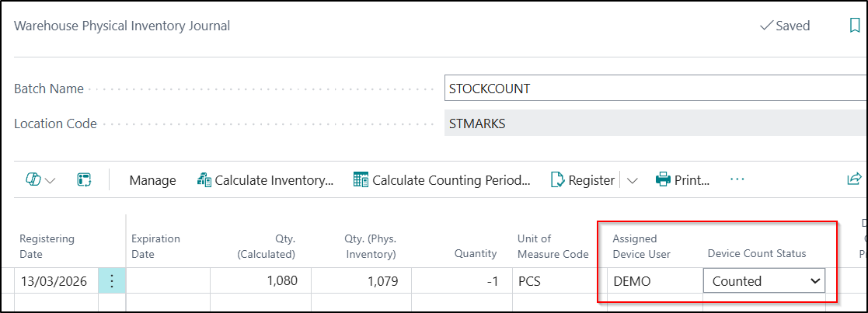Click the Qty. (Phys. Inventory) cell 1,079
Screen dimensions: 868x313
[361, 281]
